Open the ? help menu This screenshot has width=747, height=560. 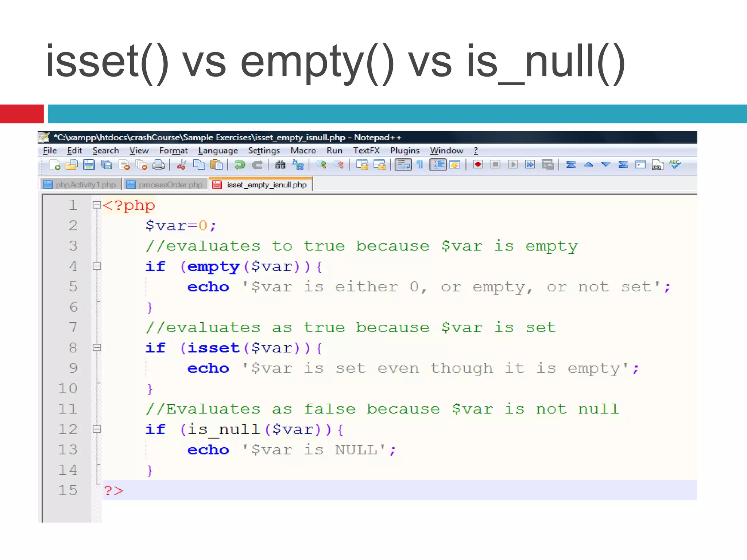[476, 151]
